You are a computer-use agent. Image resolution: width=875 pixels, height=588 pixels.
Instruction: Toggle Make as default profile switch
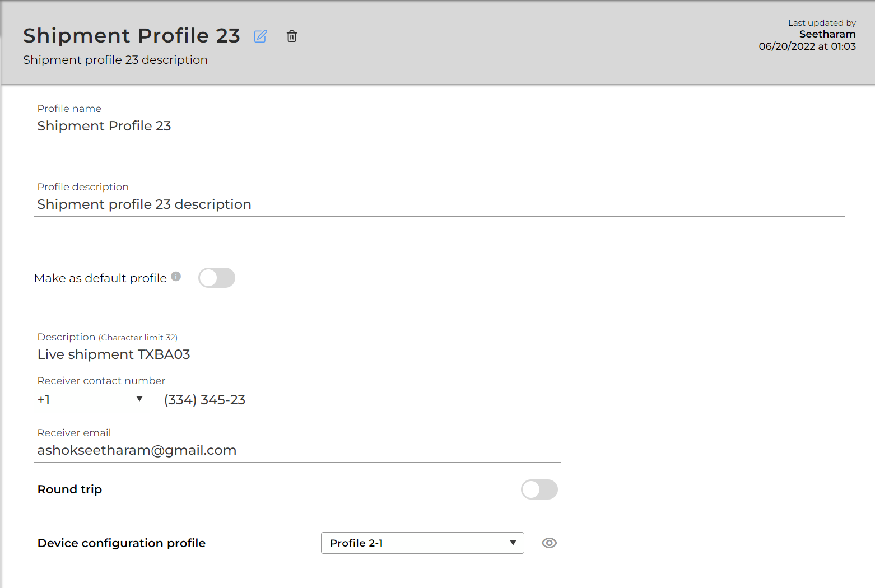(x=217, y=278)
